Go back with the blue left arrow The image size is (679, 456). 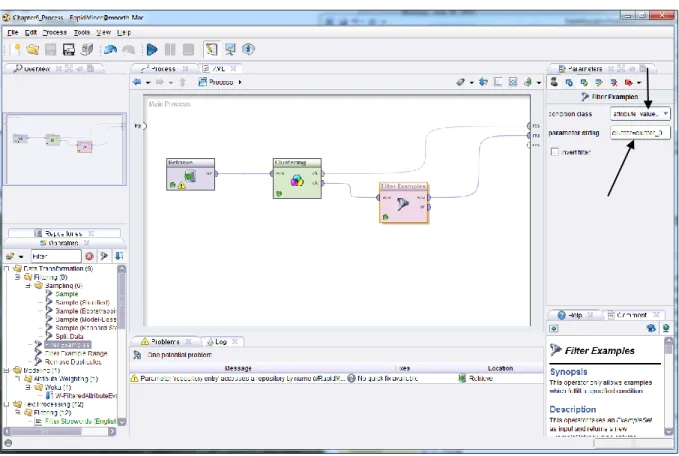137,82
